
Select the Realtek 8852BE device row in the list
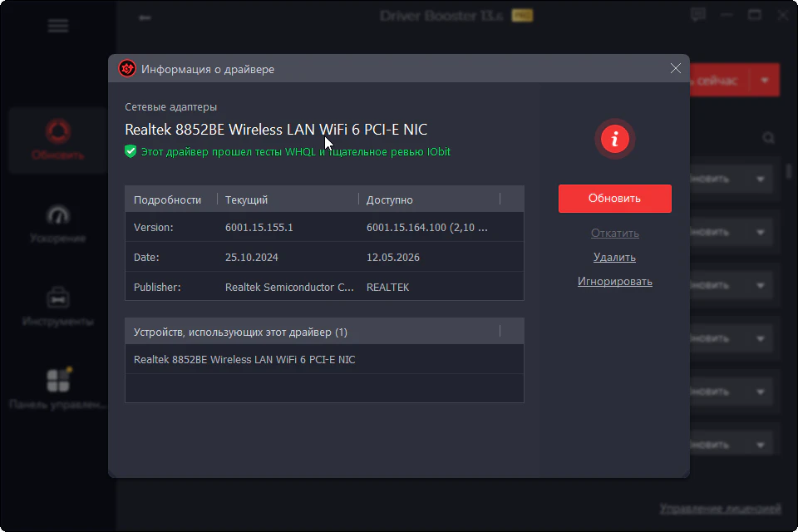click(x=324, y=359)
